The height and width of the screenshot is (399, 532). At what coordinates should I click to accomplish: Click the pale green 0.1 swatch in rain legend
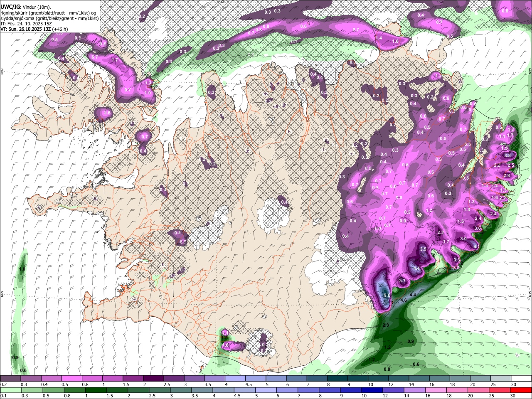[11, 390]
